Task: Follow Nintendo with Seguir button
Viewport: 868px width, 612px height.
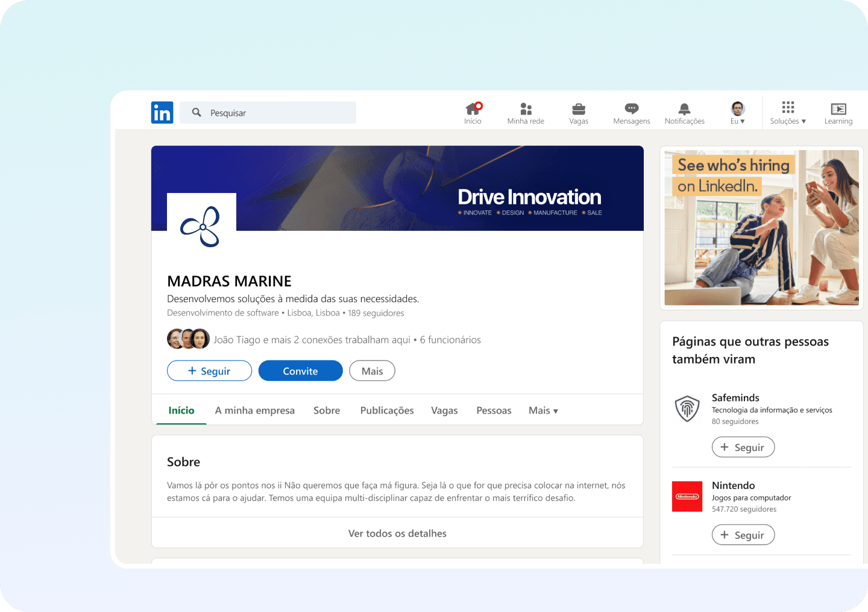Action: click(743, 535)
